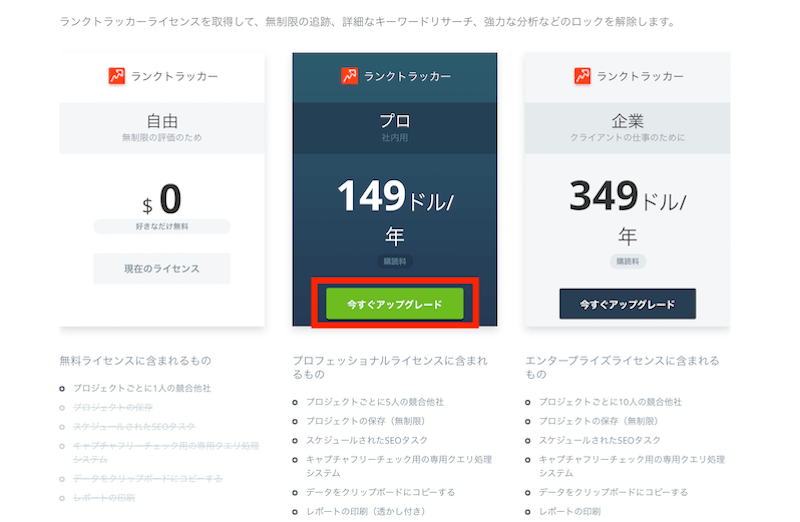
Task: Select the 自由 plan heading
Action: tap(162, 121)
